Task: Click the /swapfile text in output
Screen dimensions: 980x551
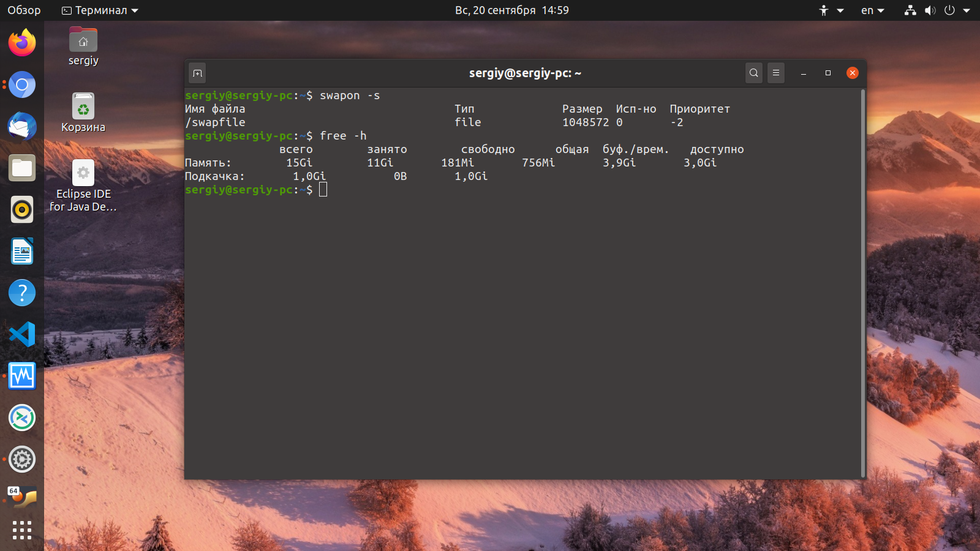Action: click(215, 122)
